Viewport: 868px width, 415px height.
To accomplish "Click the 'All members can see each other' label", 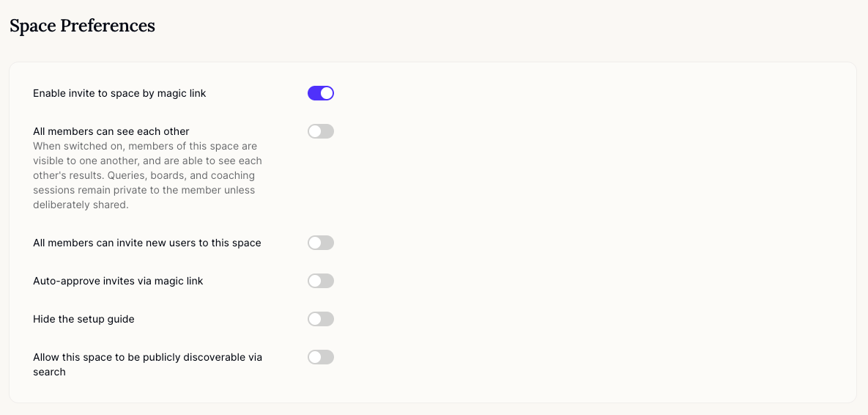I will 111,131.
